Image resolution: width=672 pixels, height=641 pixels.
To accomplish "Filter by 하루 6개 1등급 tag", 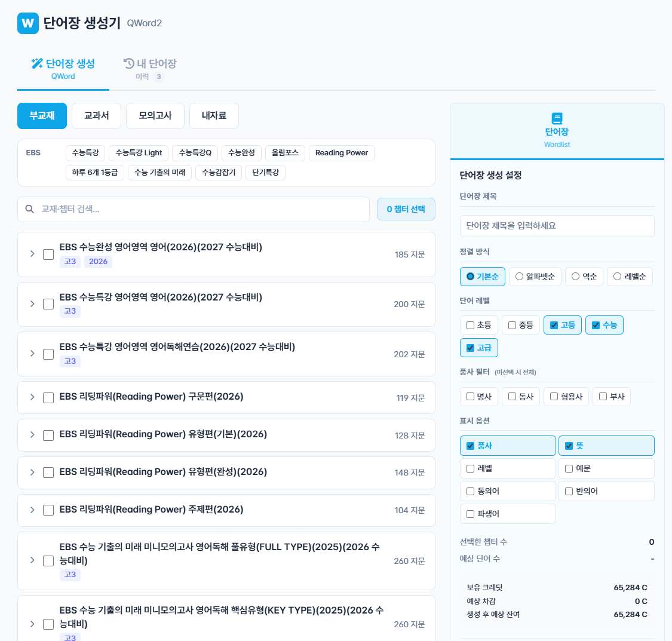I will click(x=95, y=173).
